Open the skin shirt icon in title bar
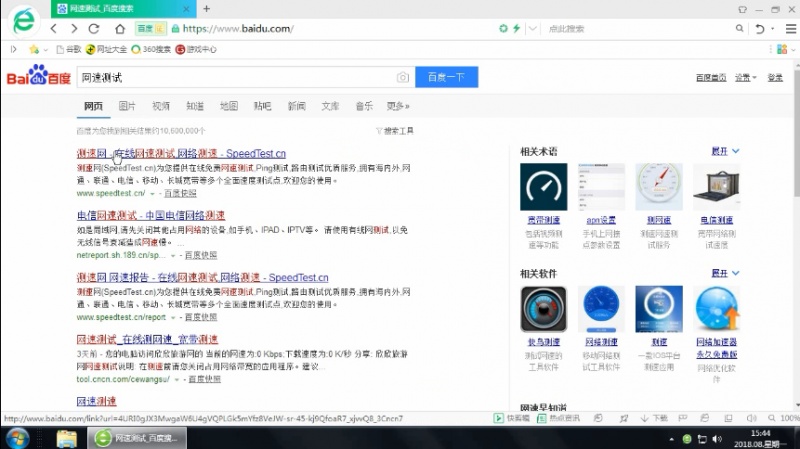The image size is (800, 449). click(x=742, y=9)
